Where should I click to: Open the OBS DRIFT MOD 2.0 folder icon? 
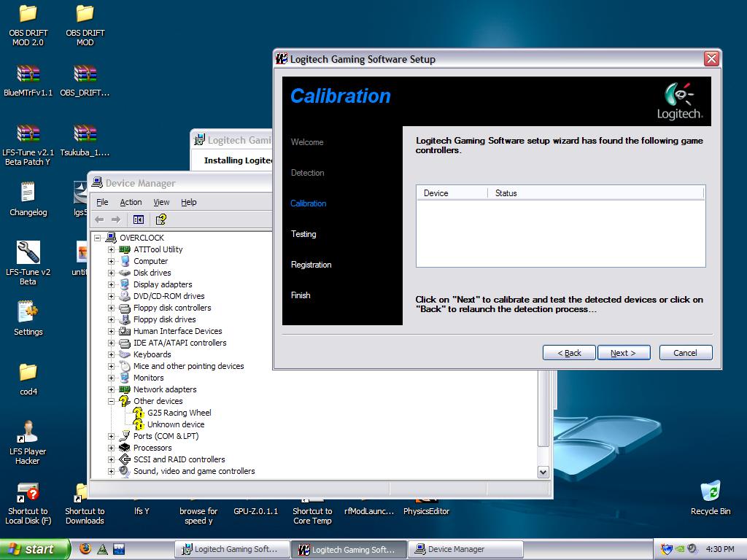tap(28, 14)
